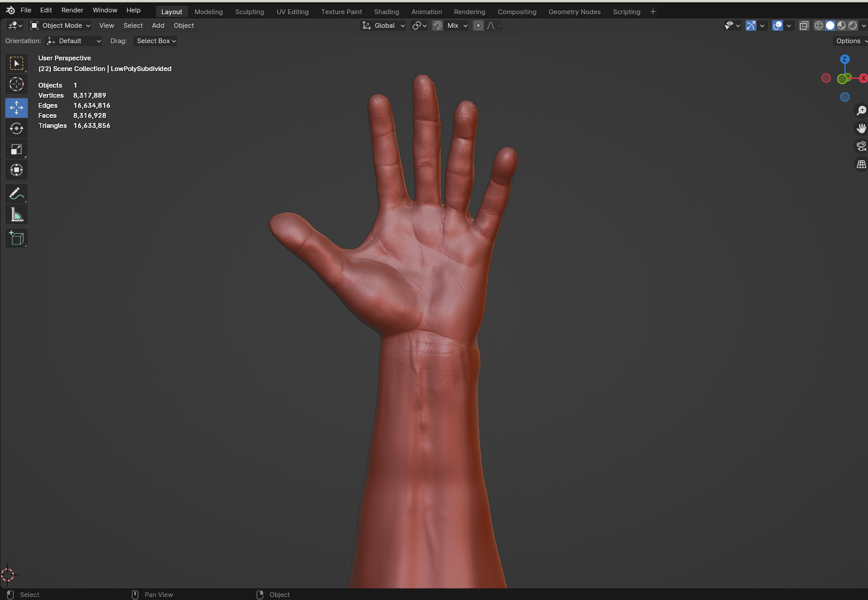The height and width of the screenshot is (600, 868).
Task: Switch to solid viewport shading
Action: [x=830, y=25]
